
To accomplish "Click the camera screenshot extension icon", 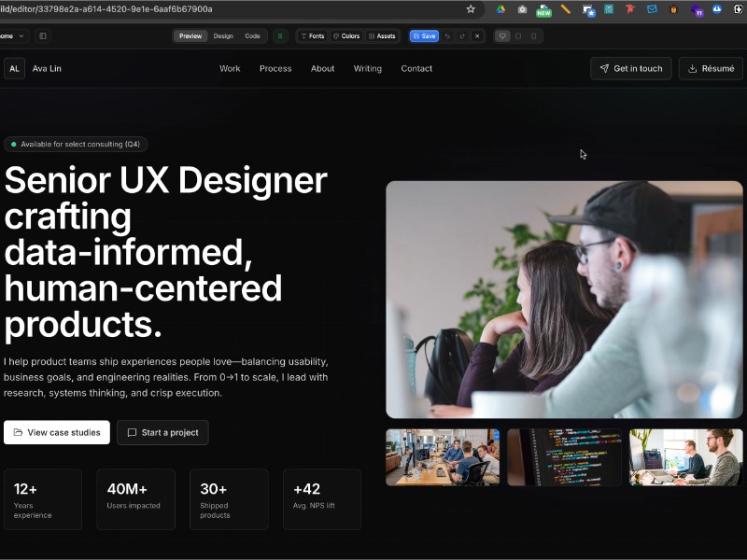I will click(522, 9).
